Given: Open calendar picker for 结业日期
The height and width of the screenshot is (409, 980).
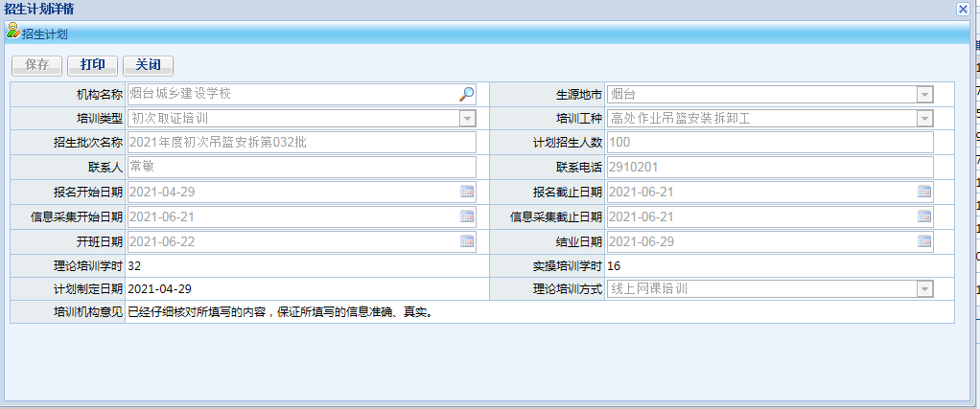Looking at the screenshot, I should pos(924,240).
